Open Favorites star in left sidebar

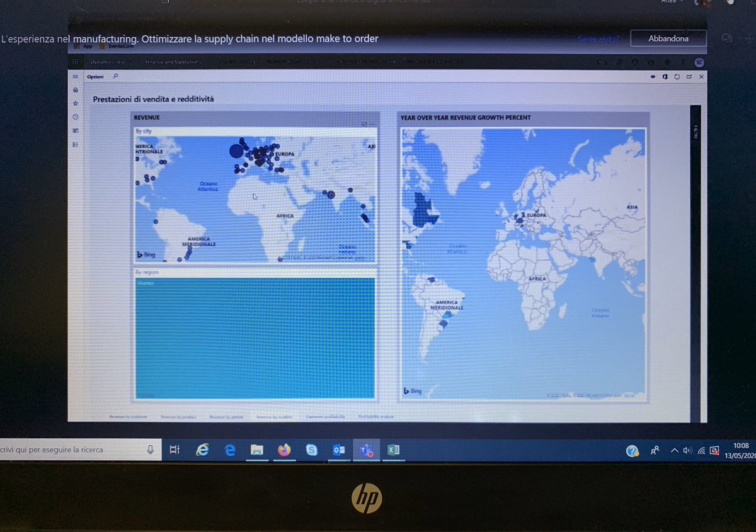pyautogui.click(x=76, y=103)
